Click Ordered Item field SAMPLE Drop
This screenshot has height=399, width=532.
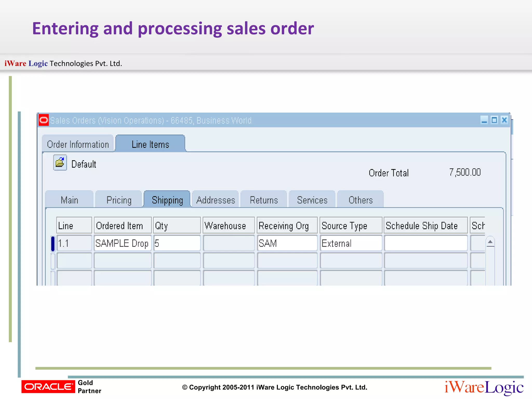pos(123,243)
